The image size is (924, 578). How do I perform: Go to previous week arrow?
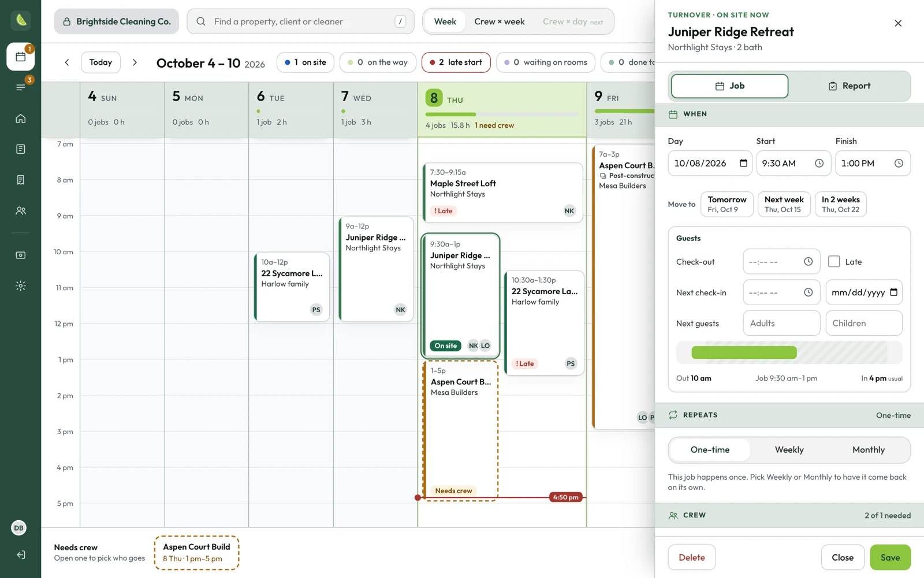coord(67,62)
